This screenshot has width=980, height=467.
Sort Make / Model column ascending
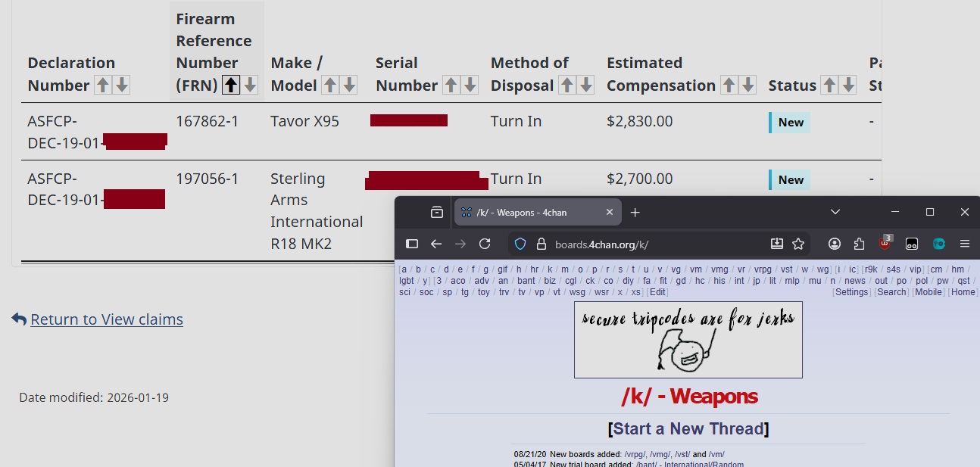[x=330, y=85]
